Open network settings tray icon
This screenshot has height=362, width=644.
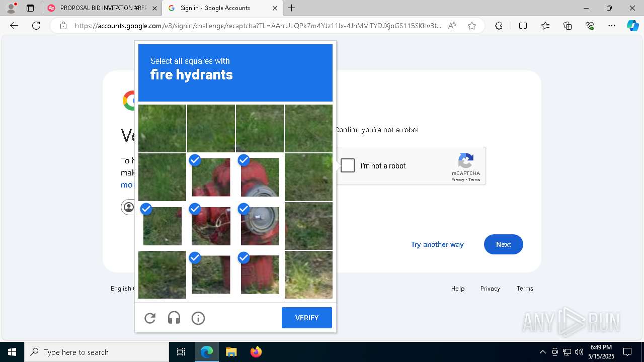567,352
